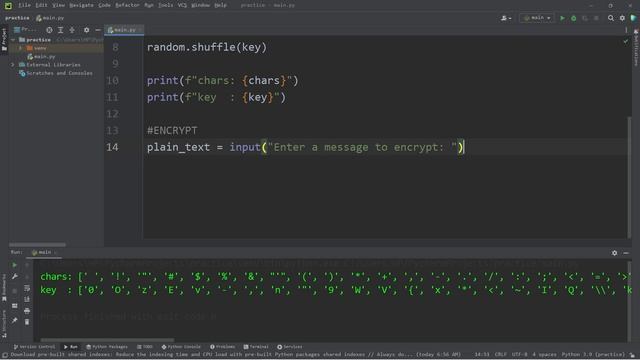The image size is (640, 360).
Task: Switch to the main.py editor tab
Action: coord(124,30)
